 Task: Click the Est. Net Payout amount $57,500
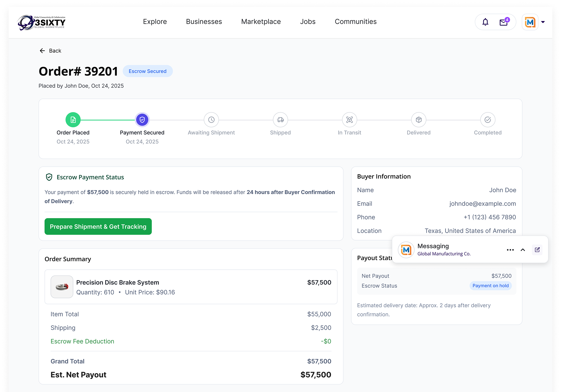click(316, 375)
